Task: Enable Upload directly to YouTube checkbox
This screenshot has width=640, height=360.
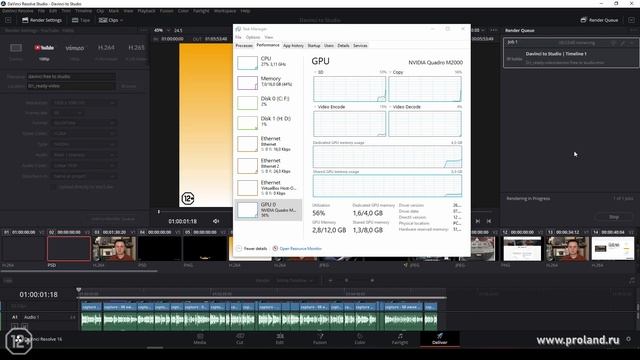Action: click(53, 187)
